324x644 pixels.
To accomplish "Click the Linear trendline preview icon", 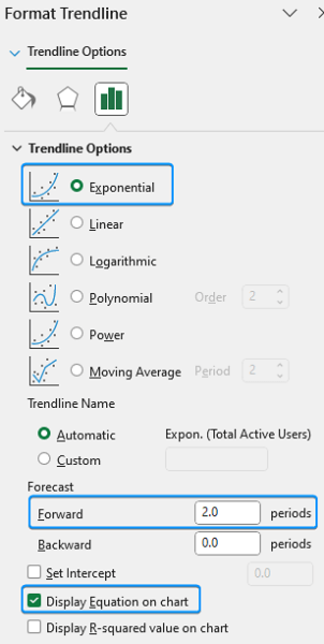I will pos(44,223).
